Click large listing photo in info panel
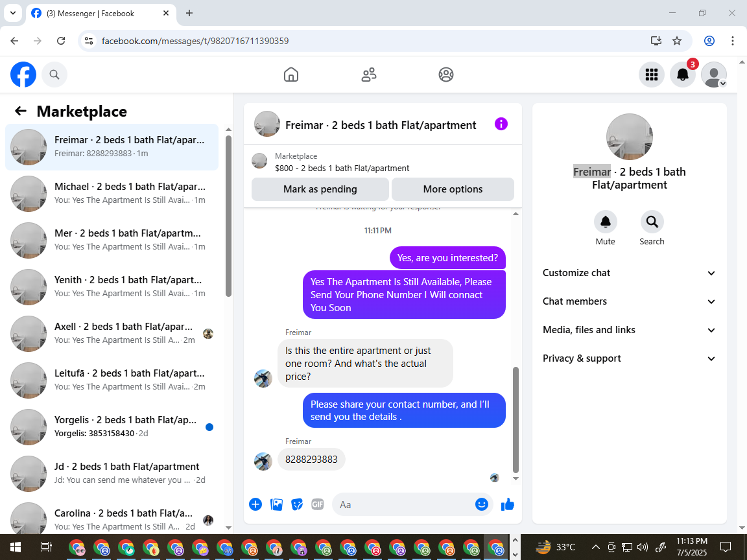Image resolution: width=747 pixels, height=560 pixels. 630,137
